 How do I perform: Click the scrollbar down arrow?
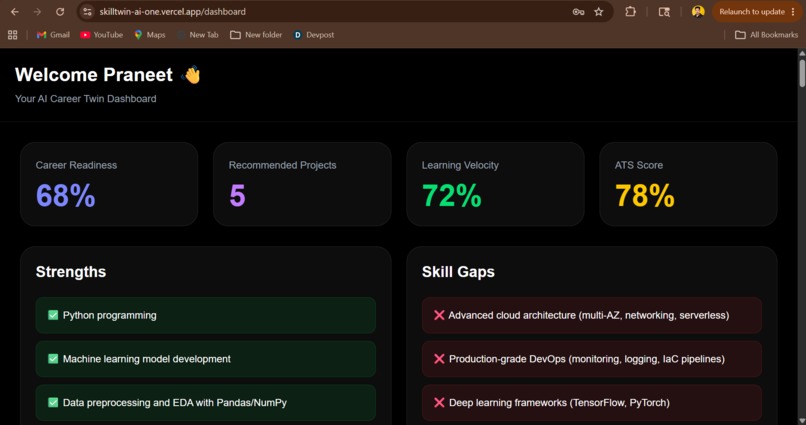pyautogui.click(x=802, y=421)
